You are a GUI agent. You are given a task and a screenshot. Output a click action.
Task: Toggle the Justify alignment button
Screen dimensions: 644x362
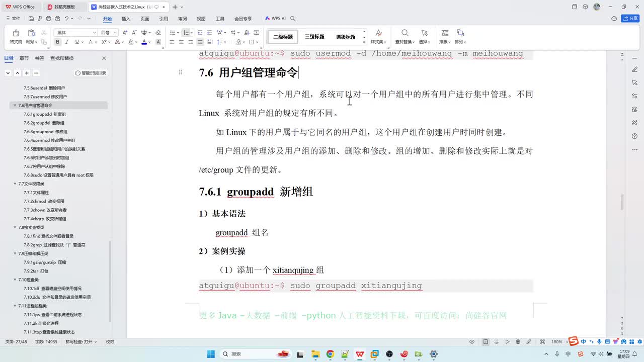tap(200, 42)
